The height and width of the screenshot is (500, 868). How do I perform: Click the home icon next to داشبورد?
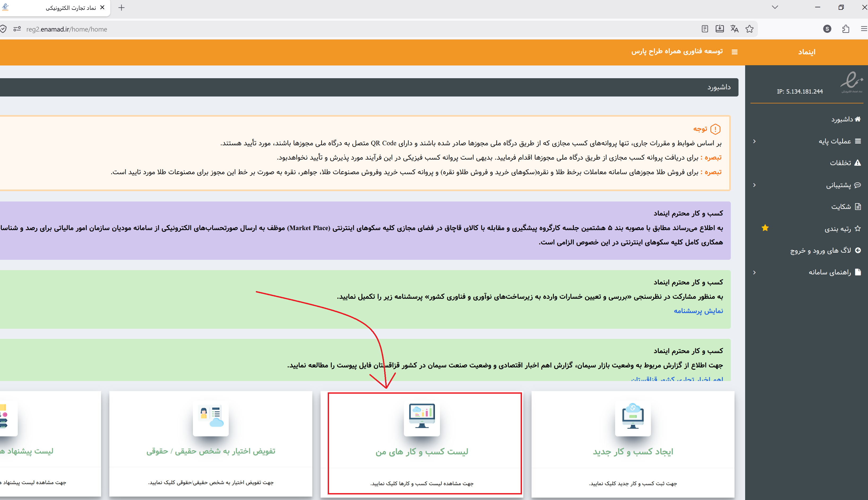tap(858, 119)
